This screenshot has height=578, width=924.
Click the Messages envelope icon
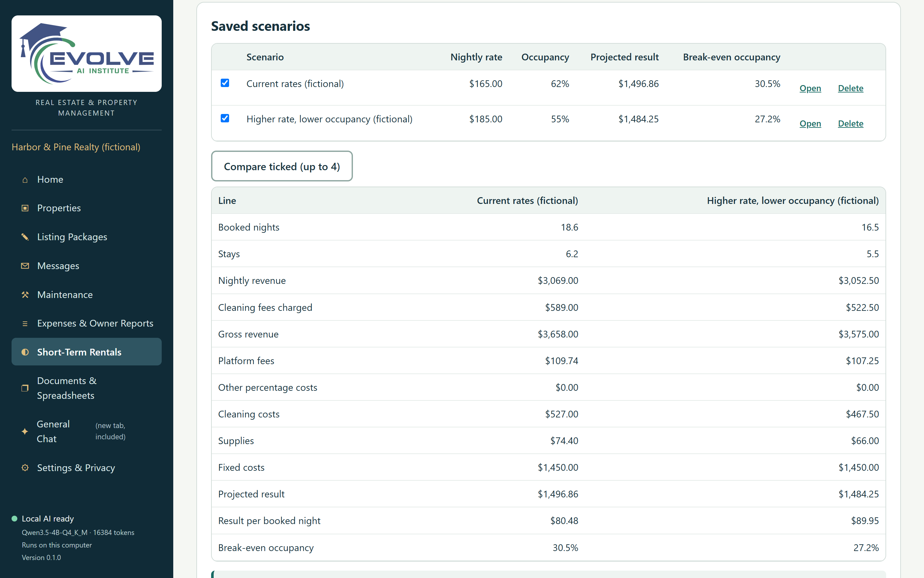tap(25, 266)
